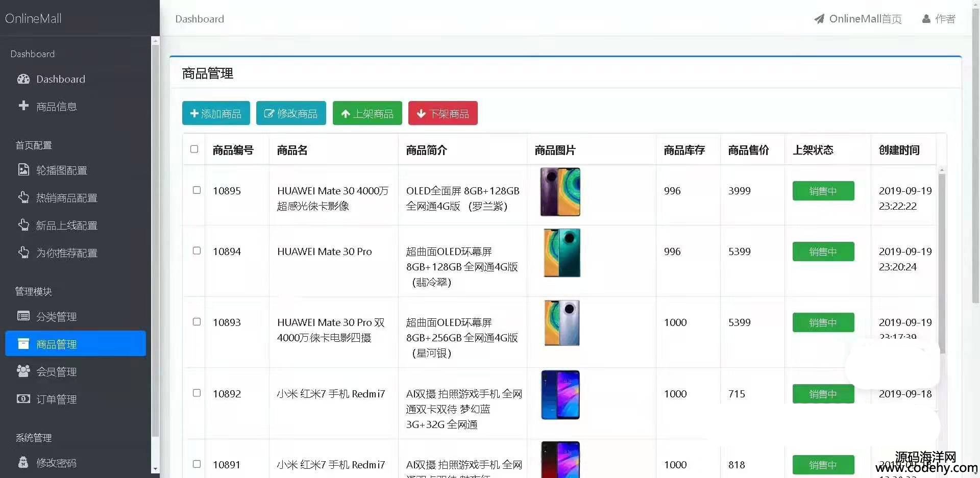Click the 添加商品 button
The width and height of the screenshot is (980, 478).
coord(216,113)
